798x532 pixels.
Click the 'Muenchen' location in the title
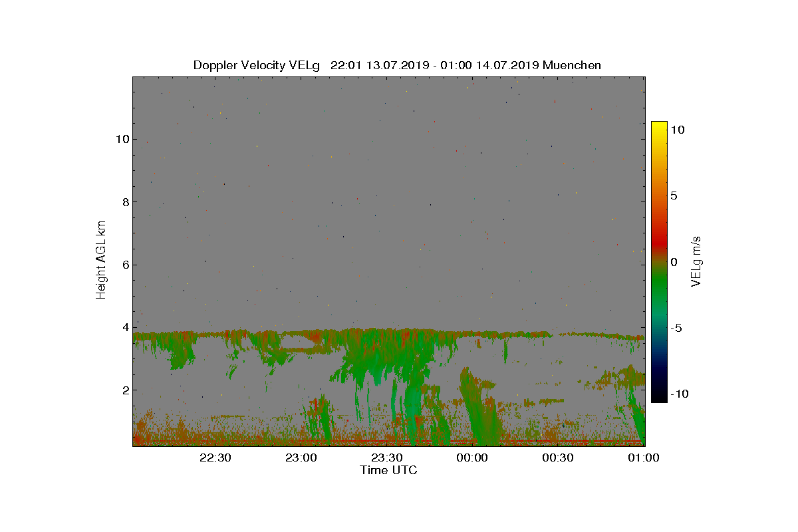click(x=572, y=65)
